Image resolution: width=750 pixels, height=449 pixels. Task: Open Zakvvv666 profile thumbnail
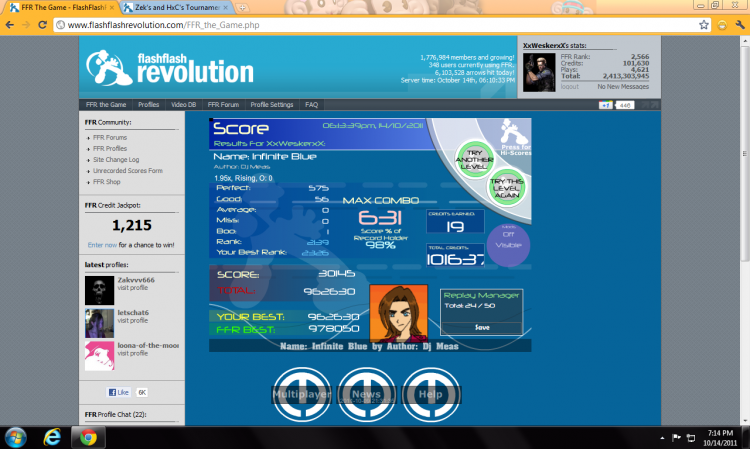point(99,290)
